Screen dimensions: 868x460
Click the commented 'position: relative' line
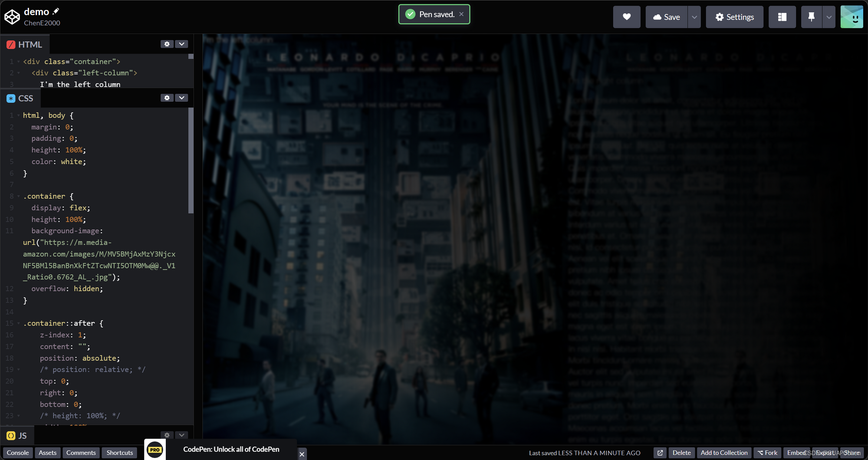coord(92,370)
